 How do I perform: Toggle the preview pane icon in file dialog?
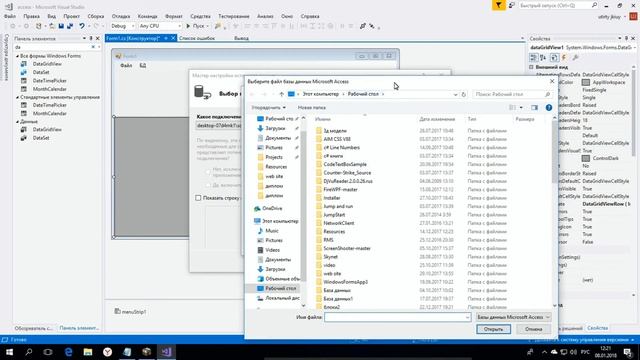tap(534, 107)
